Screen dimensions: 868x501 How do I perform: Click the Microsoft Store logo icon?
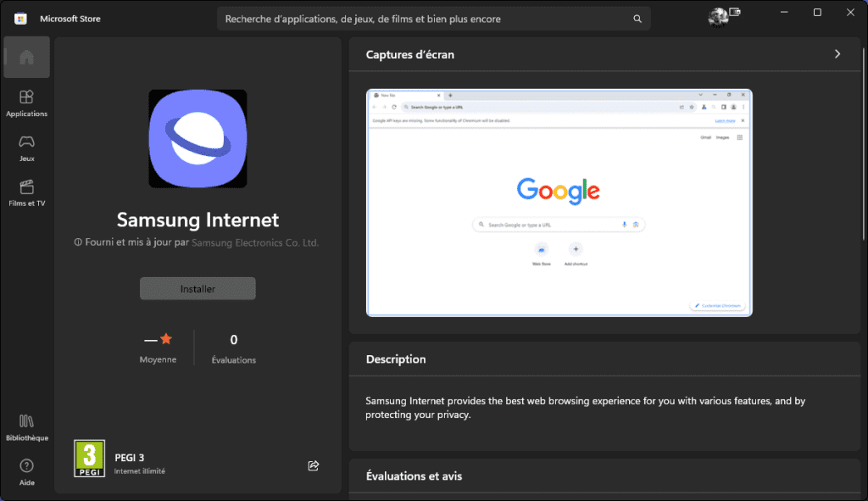(20, 19)
